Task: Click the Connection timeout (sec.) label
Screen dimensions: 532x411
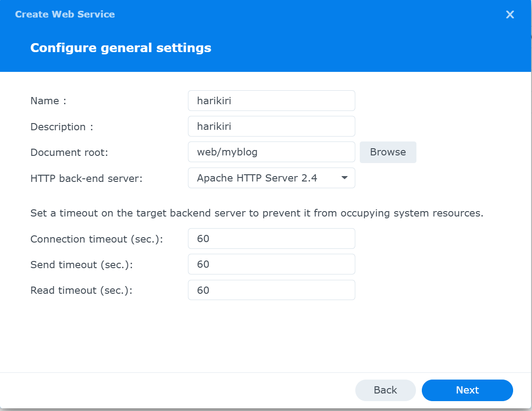Action: (97, 239)
